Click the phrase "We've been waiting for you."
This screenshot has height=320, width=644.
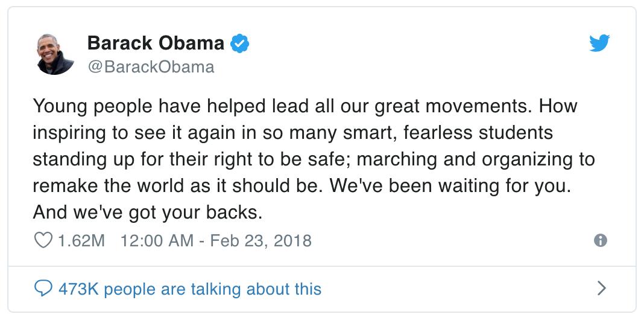point(466,187)
